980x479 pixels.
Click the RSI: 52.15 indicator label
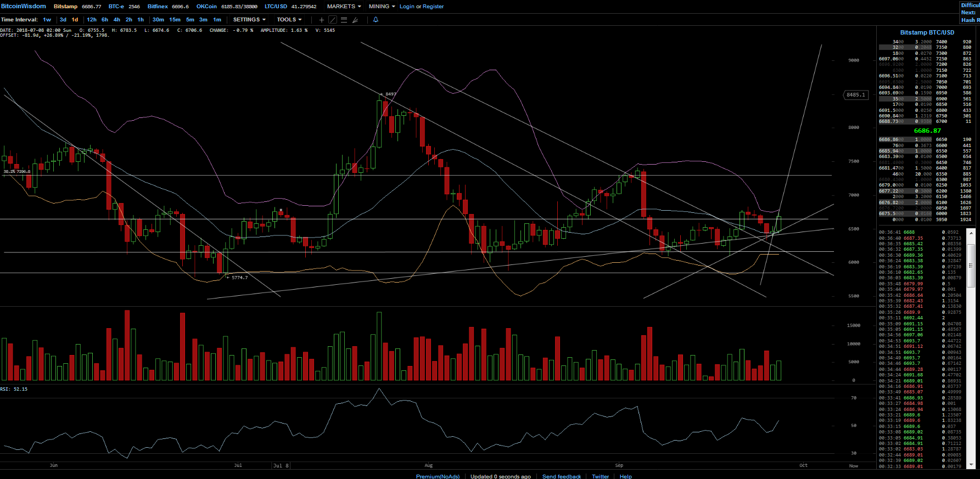pos(14,389)
